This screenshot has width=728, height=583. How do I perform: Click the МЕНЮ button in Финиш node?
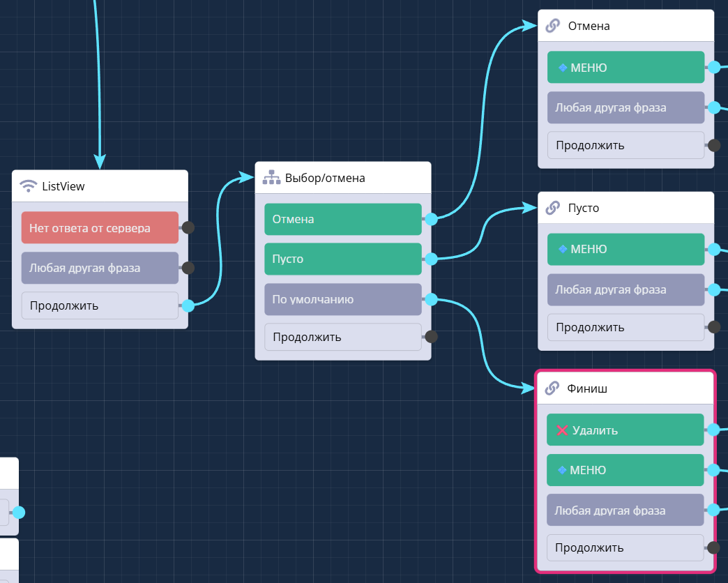coord(625,470)
